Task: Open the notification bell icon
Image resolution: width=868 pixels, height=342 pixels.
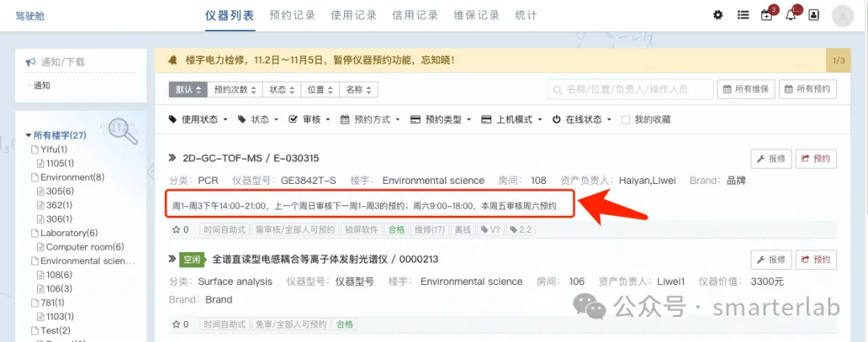Action: (x=791, y=15)
